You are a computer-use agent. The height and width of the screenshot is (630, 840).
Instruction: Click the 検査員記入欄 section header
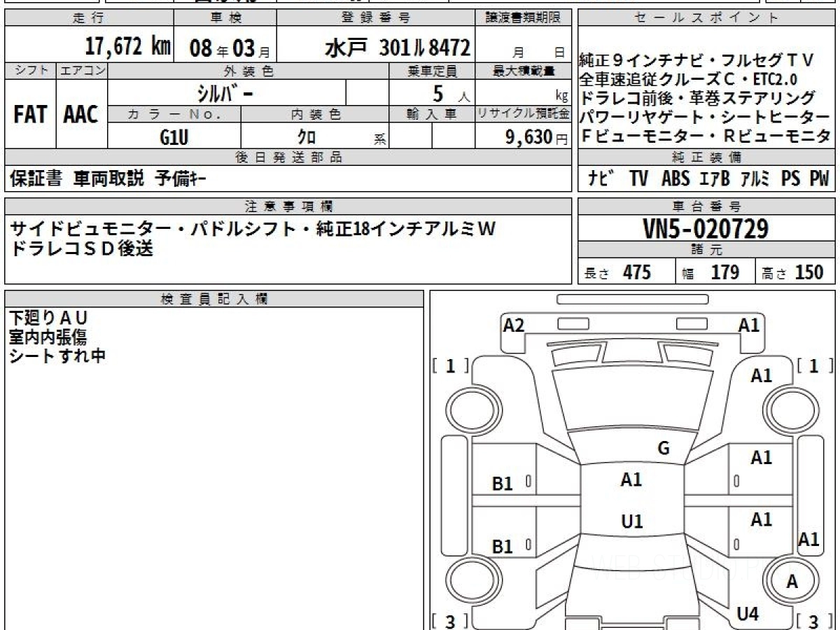coord(213,299)
